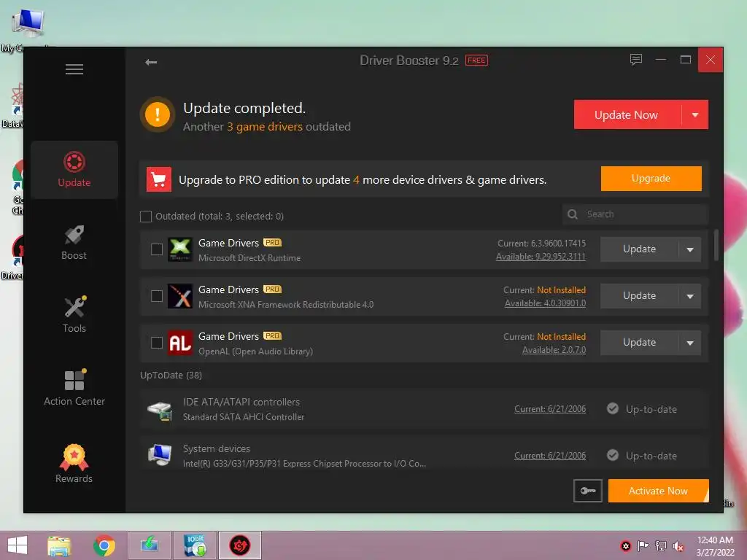Click the yellow exclamation warning icon
Viewport: 747px width, 560px height.
[x=158, y=114]
